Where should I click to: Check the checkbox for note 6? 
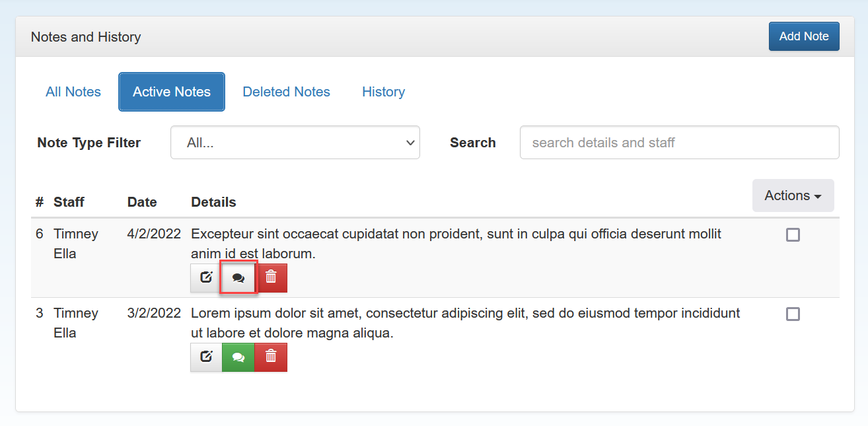[x=793, y=234]
